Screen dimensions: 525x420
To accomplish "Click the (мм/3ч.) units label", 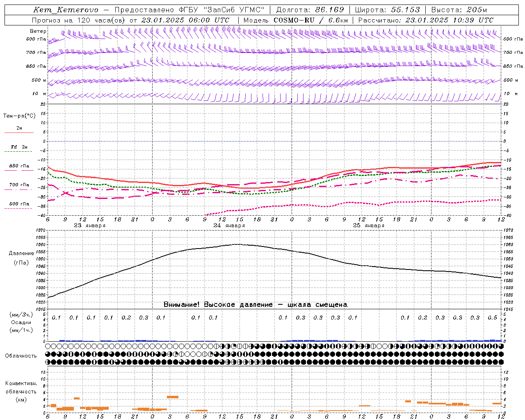I will tap(21, 315).
